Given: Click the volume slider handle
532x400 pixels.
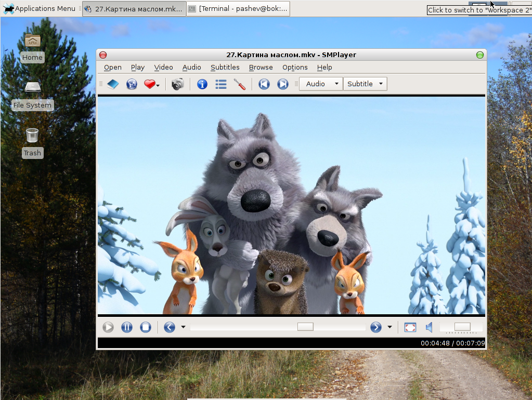Looking at the screenshot, I should (x=462, y=326).
